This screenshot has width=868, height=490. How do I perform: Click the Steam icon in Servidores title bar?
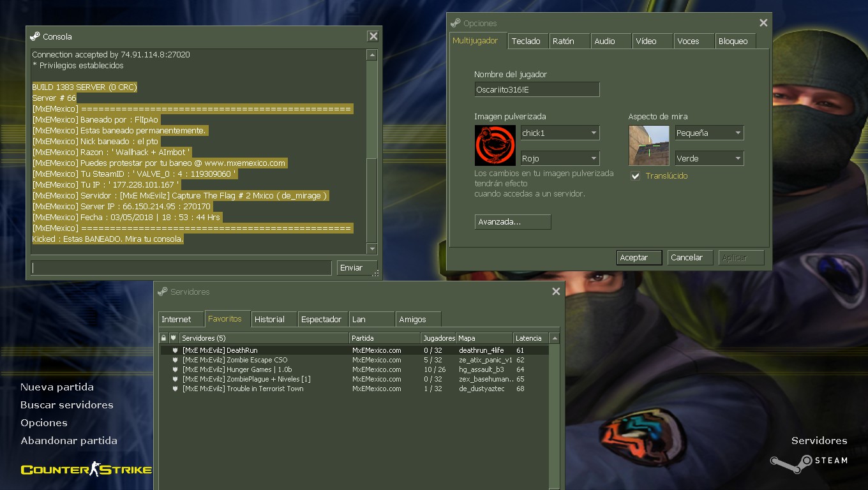[x=162, y=292]
